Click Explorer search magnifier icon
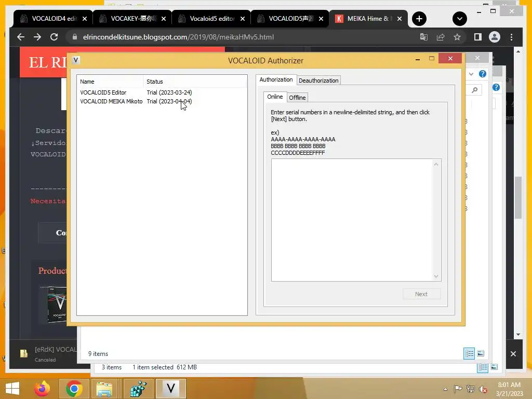 [x=475, y=90]
